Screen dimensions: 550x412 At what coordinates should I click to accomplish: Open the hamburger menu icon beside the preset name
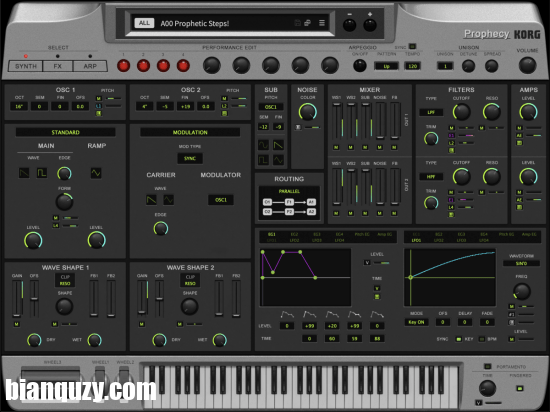tap(322, 23)
